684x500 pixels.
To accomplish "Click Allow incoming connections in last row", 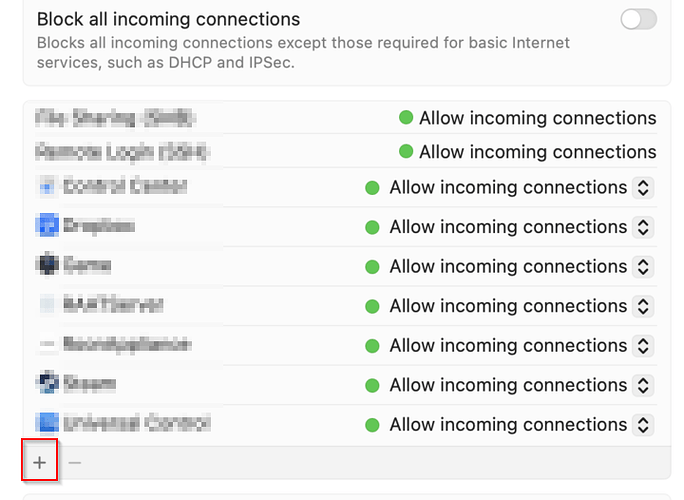I will tap(508, 425).
